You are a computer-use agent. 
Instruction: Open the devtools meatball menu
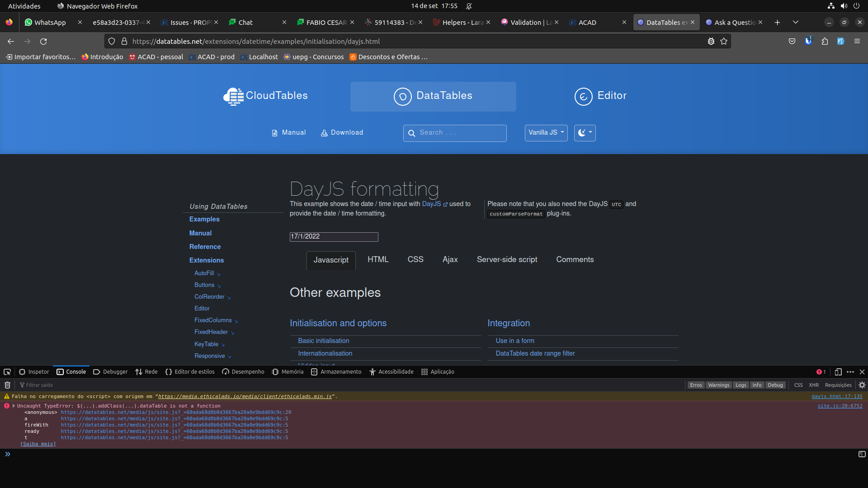[851, 371]
